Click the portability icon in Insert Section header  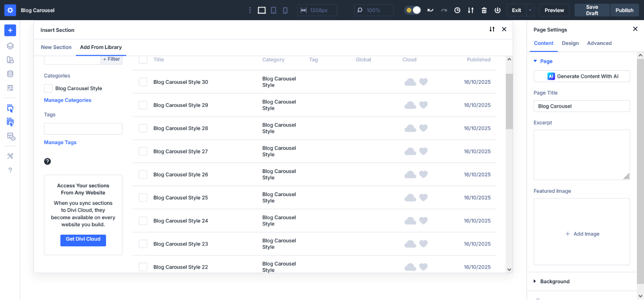click(492, 29)
